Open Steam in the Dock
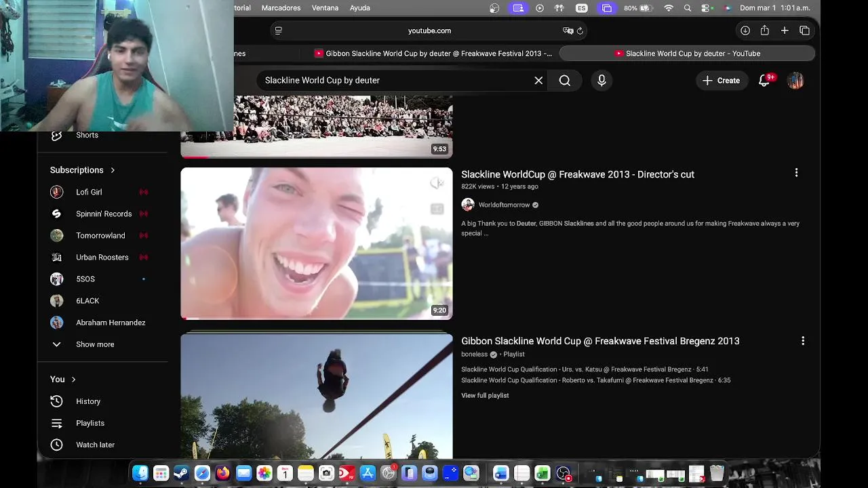 click(182, 473)
